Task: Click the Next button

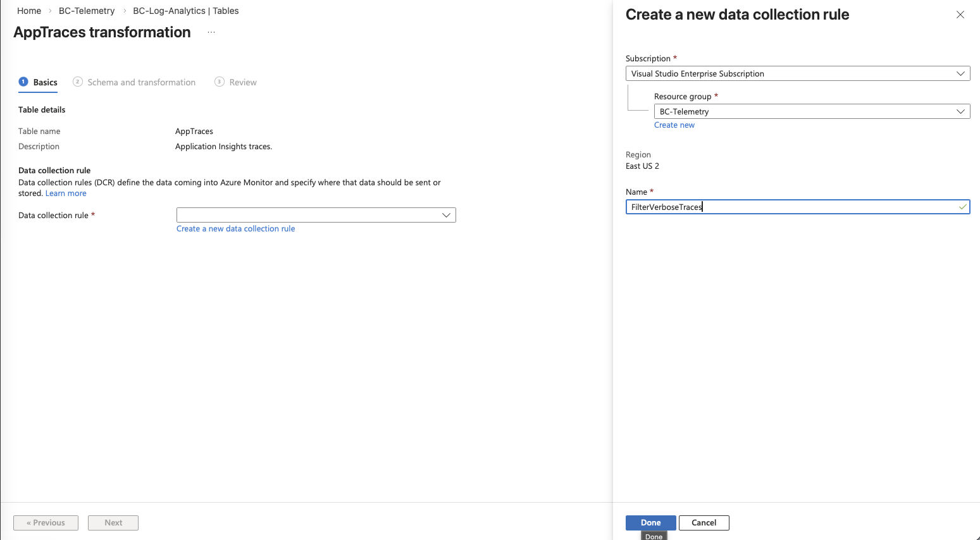Action: coord(113,523)
